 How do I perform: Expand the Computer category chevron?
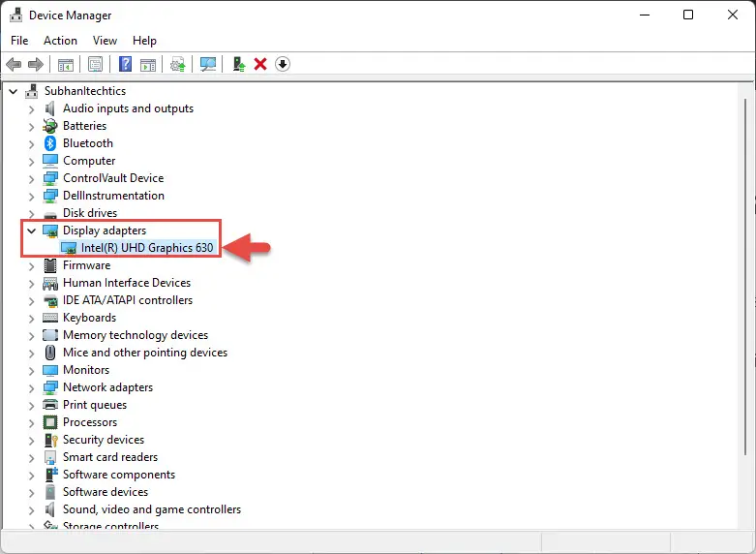pyautogui.click(x=31, y=162)
